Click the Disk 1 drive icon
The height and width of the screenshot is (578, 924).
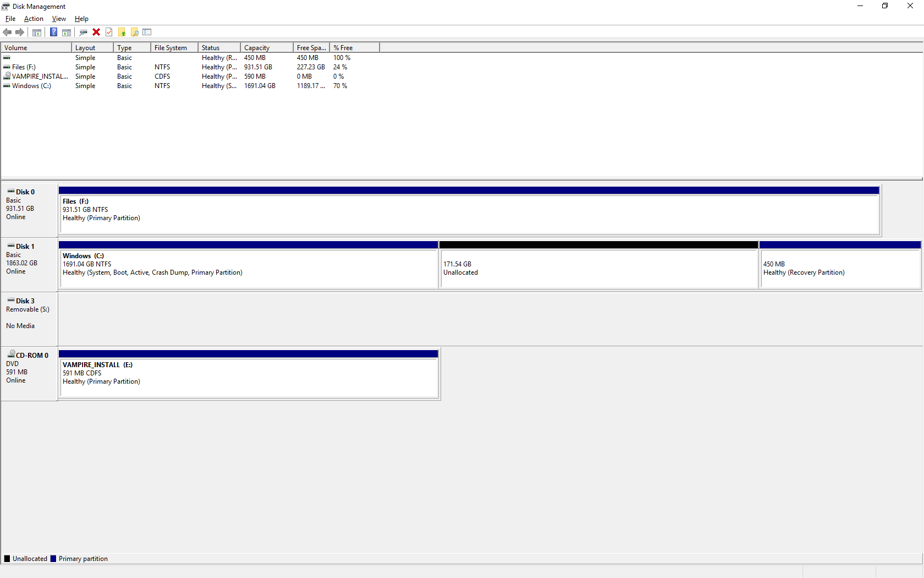pos(11,246)
